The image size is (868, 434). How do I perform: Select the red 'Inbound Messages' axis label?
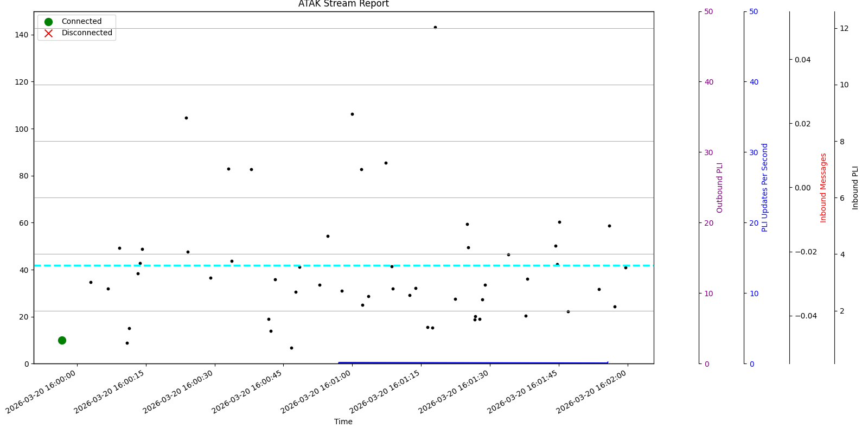824,188
